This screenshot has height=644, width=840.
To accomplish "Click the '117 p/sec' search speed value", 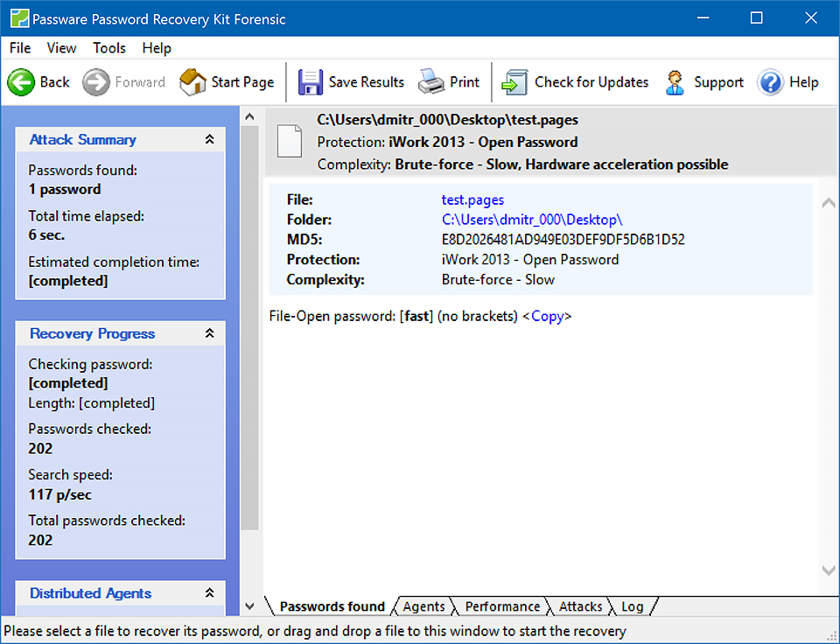I will point(59,494).
